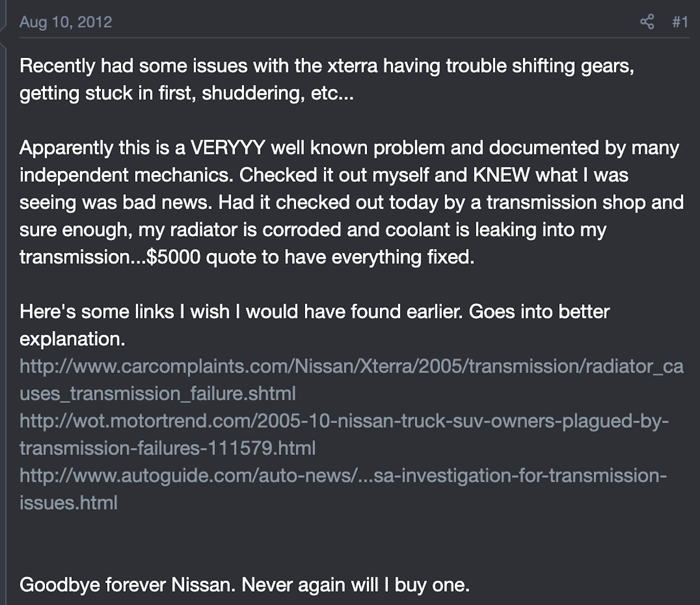Click the share icon beside post number
Image resolution: width=700 pixels, height=605 pixels.
pos(647,22)
